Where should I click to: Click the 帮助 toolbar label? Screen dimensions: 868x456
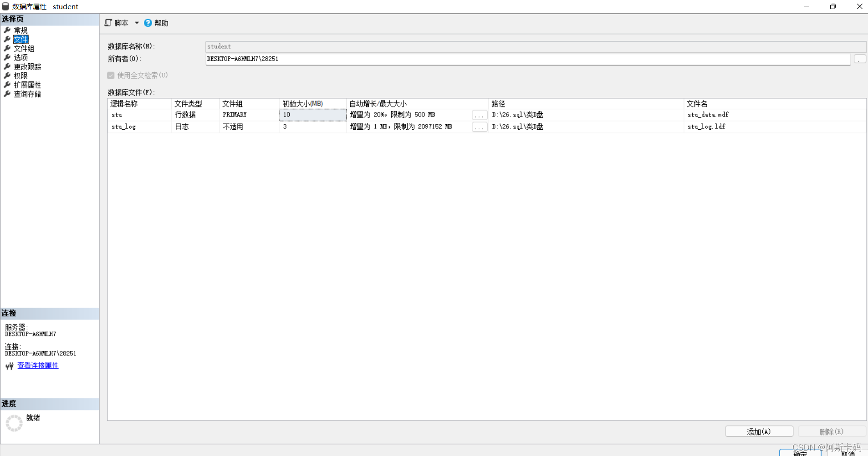click(161, 23)
